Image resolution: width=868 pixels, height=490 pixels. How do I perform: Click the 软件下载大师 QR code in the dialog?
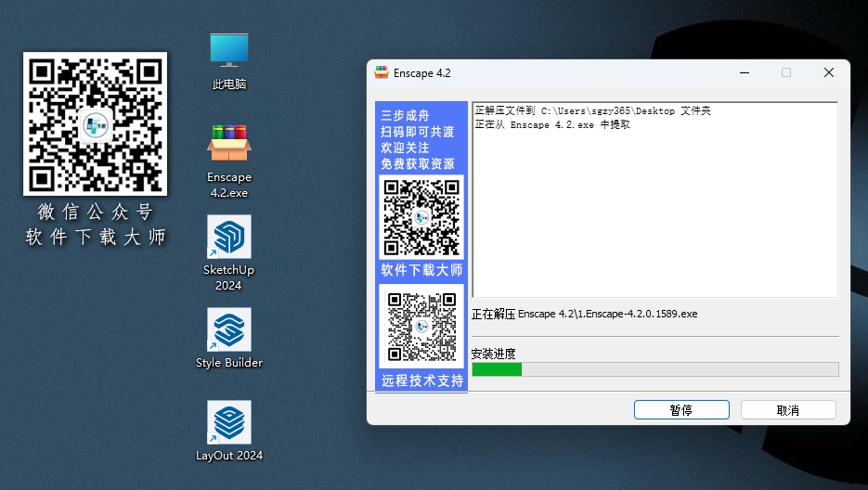(x=421, y=217)
